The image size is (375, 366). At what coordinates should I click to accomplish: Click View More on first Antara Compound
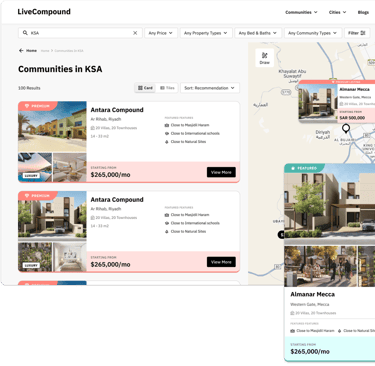221,172
